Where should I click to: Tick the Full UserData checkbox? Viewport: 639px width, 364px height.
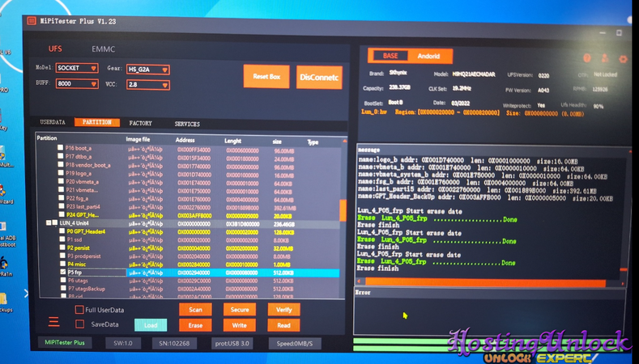coord(79,310)
